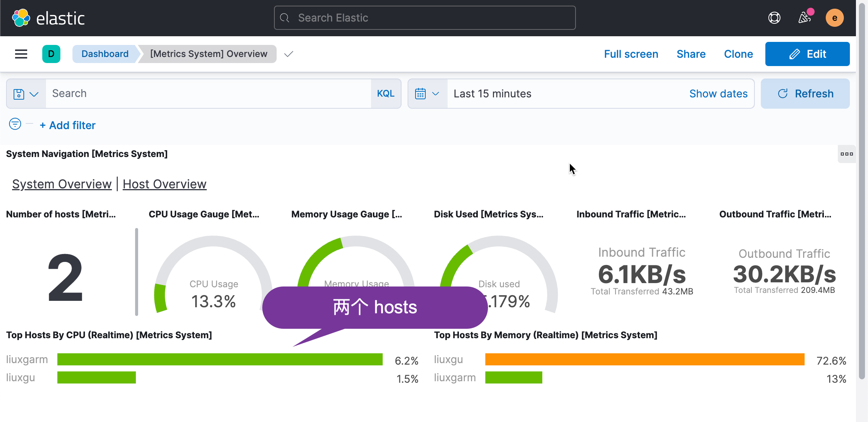Open the newsfeed celebration icon
868x422 pixels.
coord(804,18)
